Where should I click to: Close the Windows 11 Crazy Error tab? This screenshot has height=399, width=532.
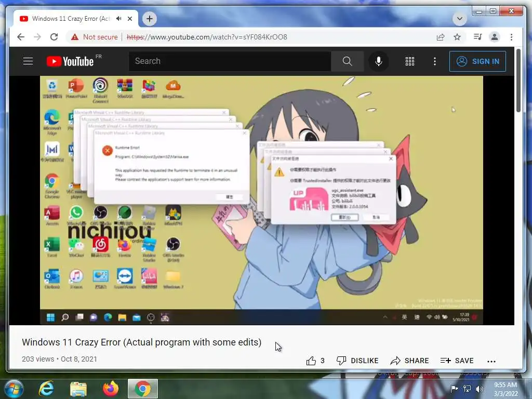click(129, 19)
